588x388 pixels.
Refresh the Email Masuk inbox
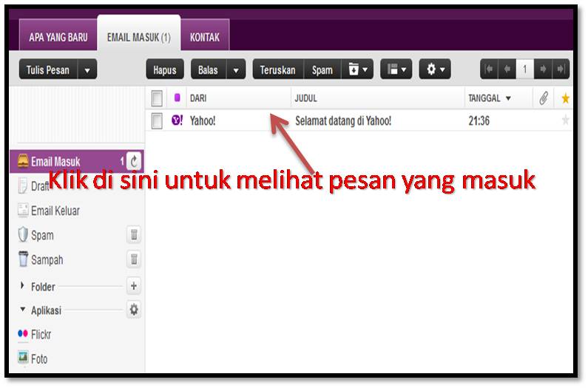pyautogui.click(x=134, y=162)
